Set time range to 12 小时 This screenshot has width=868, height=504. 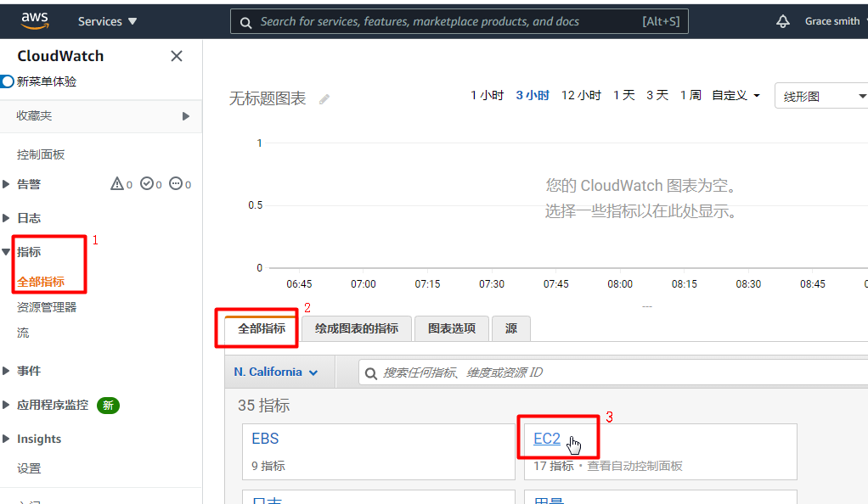pyautogui.click(x=581, y=95)
